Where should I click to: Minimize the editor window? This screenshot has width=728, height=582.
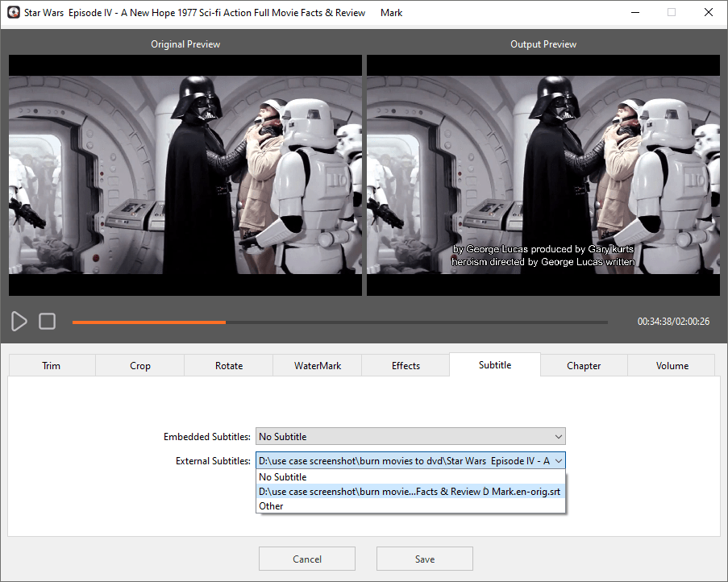click(x=634, y=13)
